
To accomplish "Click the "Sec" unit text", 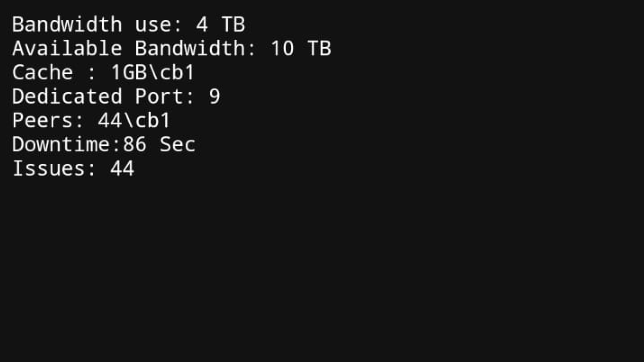I will pyautogui.click(x=177, y=144).
